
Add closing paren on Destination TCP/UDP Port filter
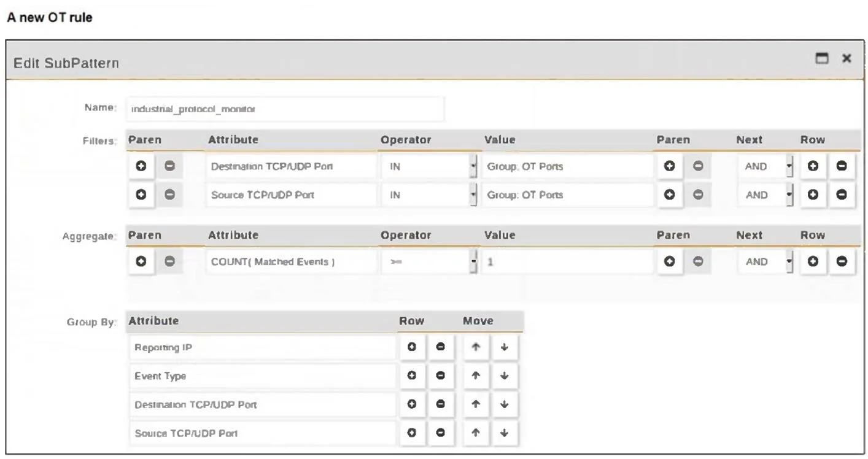[670, 166]
